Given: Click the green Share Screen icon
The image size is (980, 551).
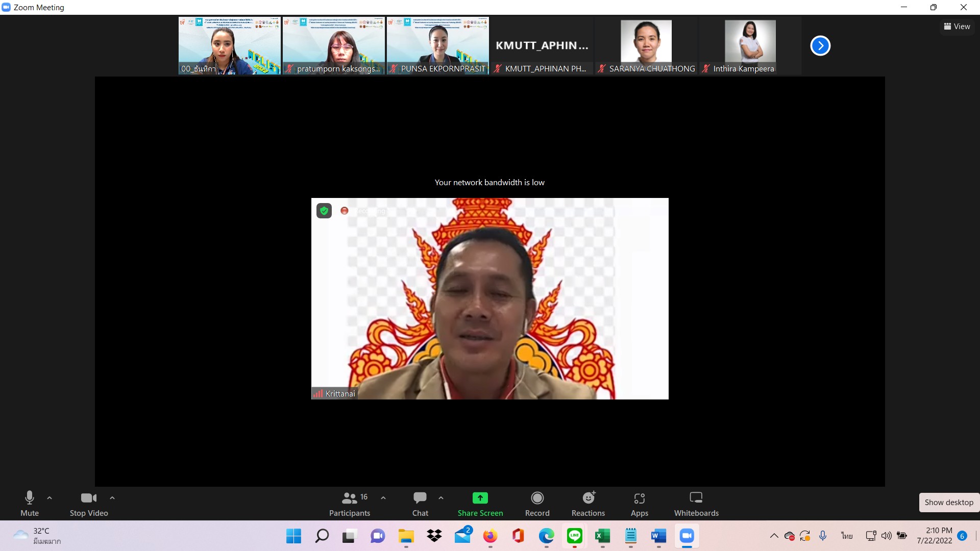Looking at the screenshot, I should click(x=480, y=498).
